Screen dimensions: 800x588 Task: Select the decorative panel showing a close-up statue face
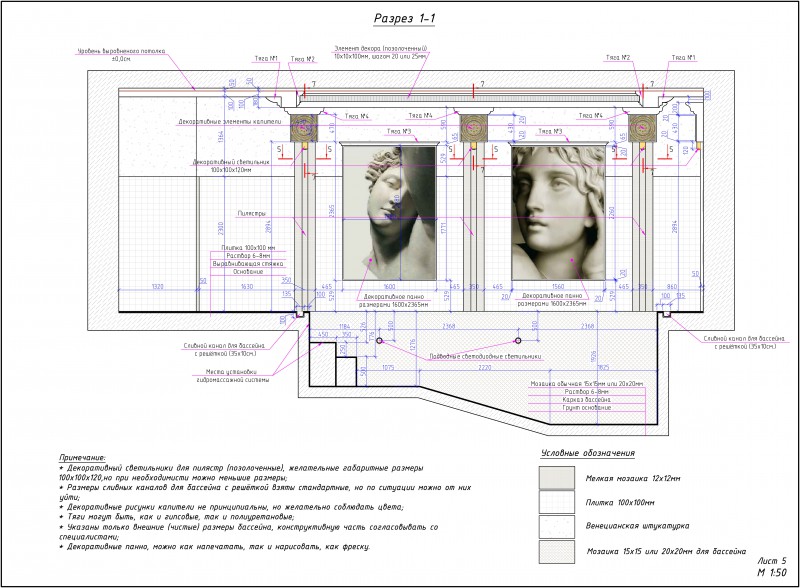coord(559,213)
